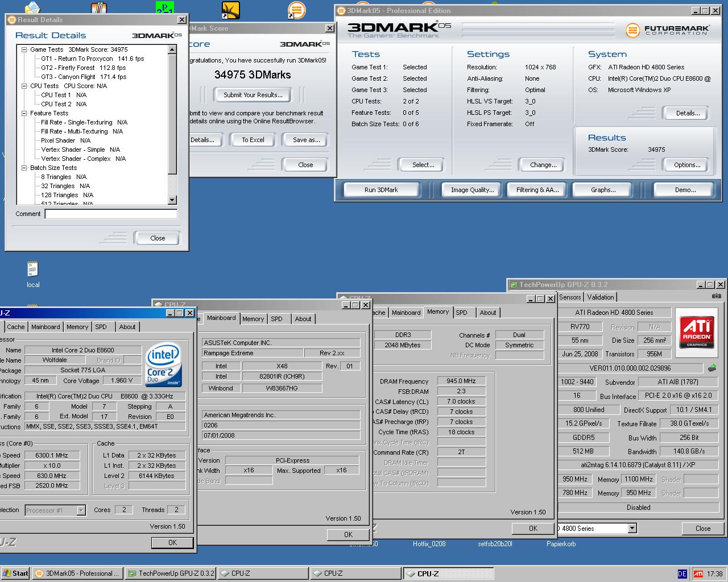Select the Memory tab in the Mainboard CPU-Z window

tap(253, 319)
